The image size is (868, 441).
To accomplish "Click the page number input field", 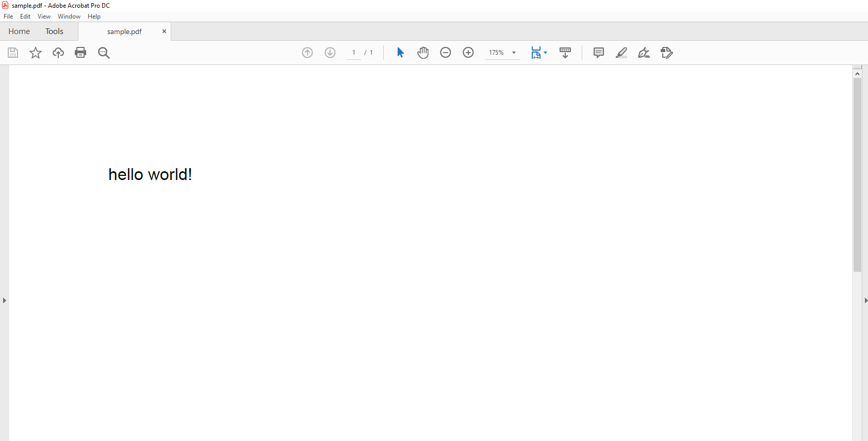I will pos(354,53).
